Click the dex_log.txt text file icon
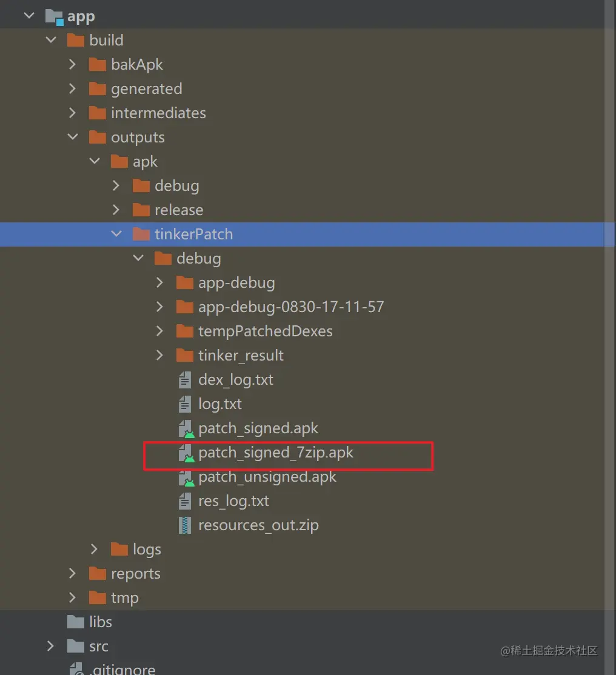Screen dimensions: 616x675 [x=185, y=380]
